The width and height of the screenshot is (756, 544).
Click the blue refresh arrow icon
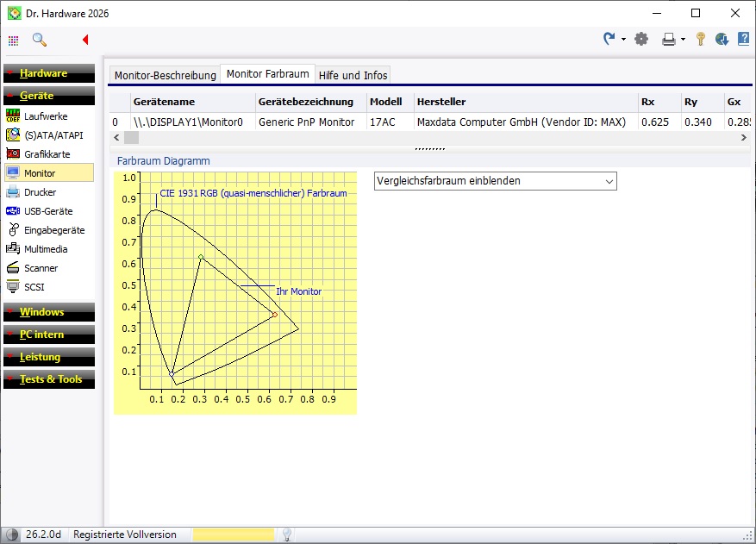609,39
